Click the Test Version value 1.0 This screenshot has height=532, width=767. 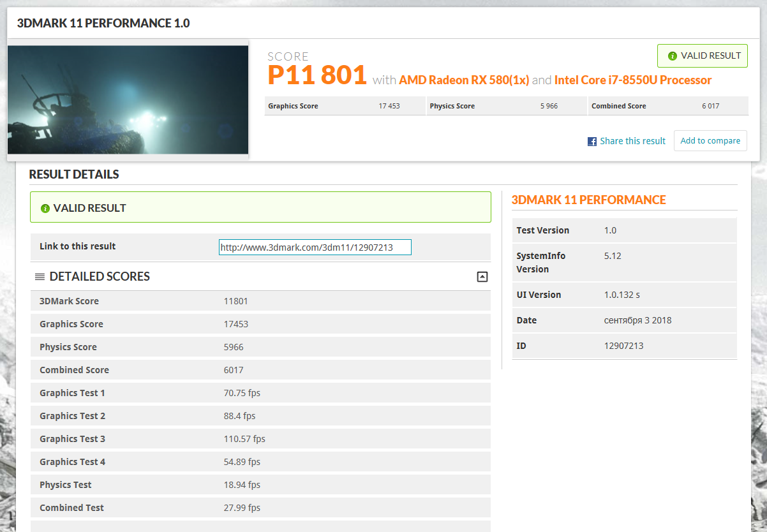(x=610, y=230)
